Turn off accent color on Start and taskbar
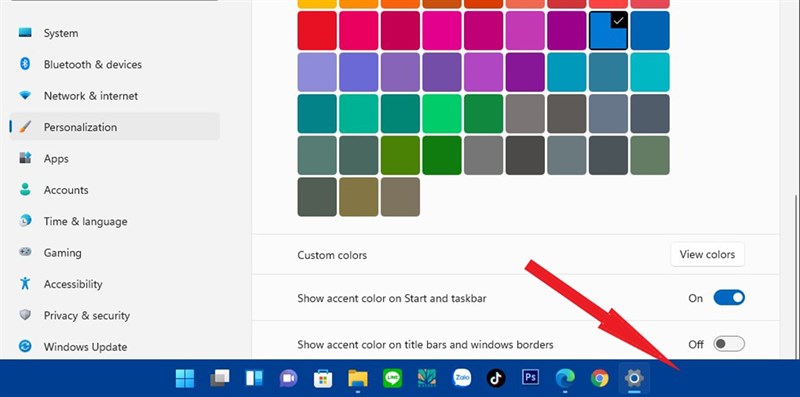This screenshot has width=800, height=397. click(x=729, y=297)
